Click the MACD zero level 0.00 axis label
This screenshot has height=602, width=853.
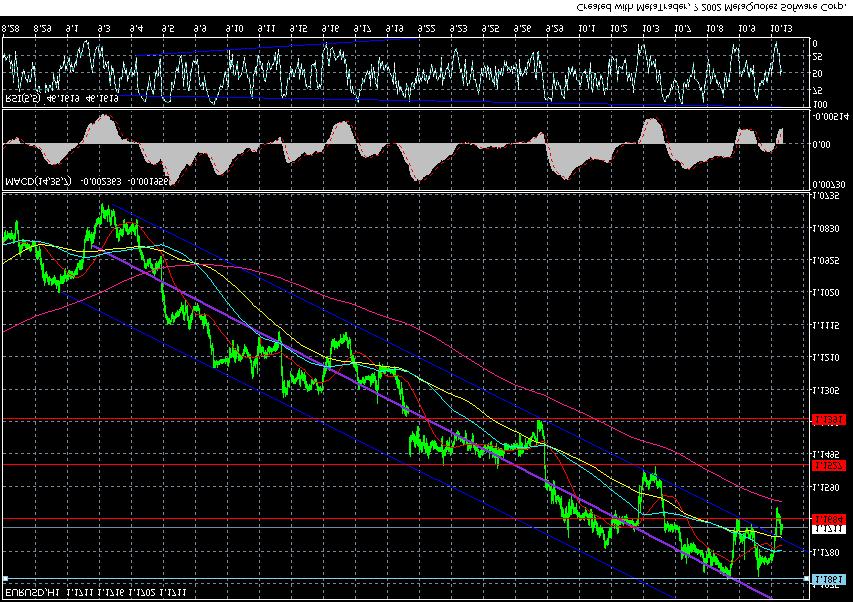821,145
